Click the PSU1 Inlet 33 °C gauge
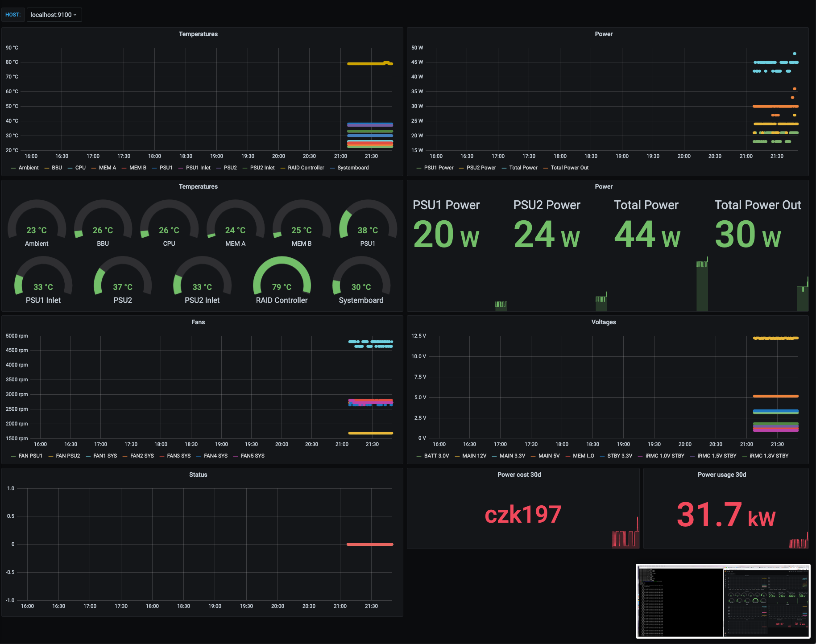 tap(43, 280)
